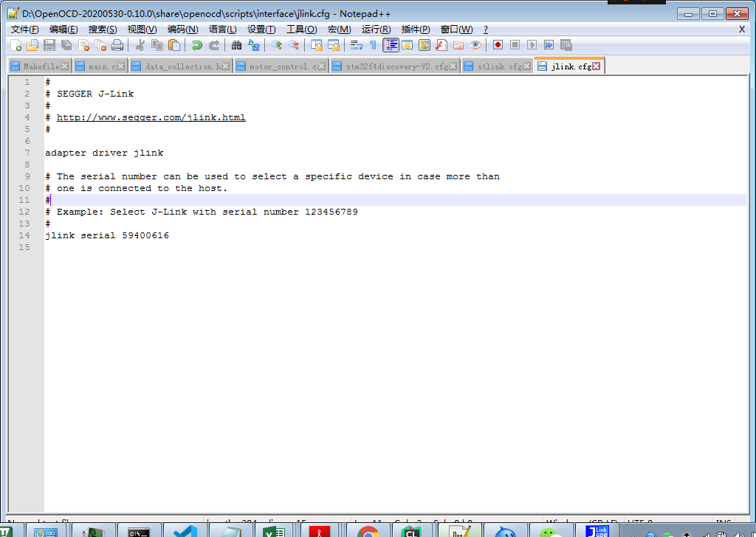Create a new file with the New toolbar icon
Screen dimensions: 756x537
(15, 45)
